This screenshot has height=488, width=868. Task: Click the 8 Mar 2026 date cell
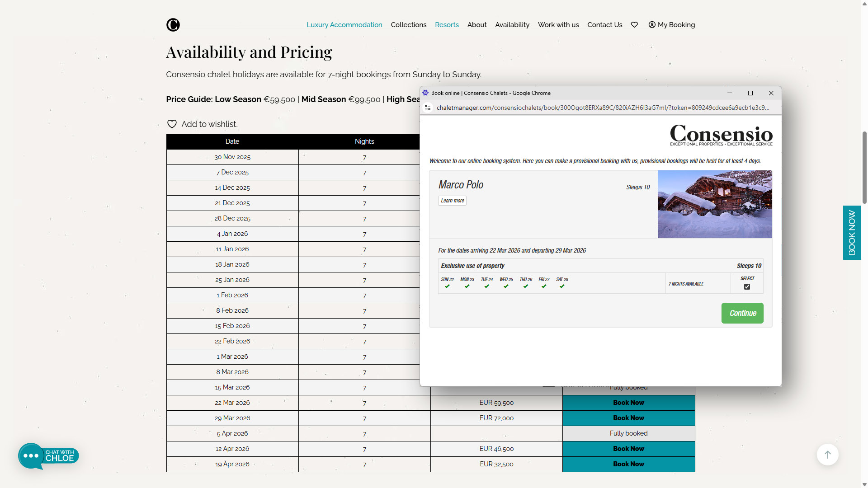point(232,372)
